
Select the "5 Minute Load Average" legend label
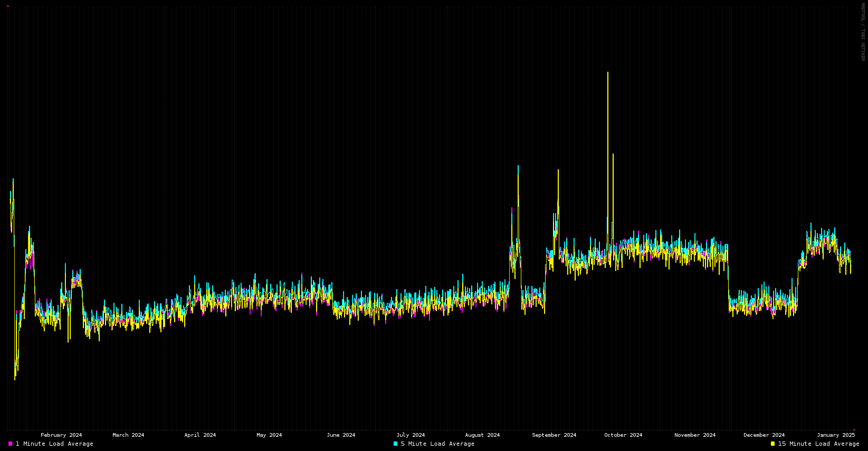point(437,444)
